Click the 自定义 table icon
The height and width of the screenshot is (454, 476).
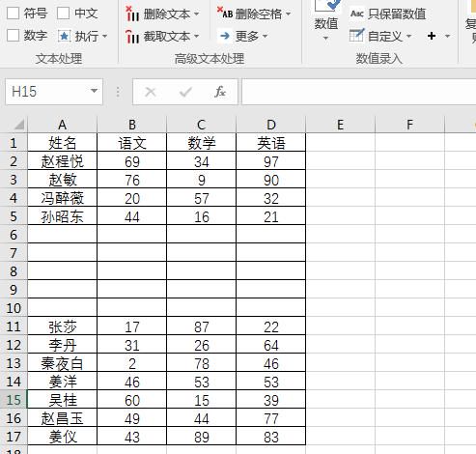(x=356, y=36)
